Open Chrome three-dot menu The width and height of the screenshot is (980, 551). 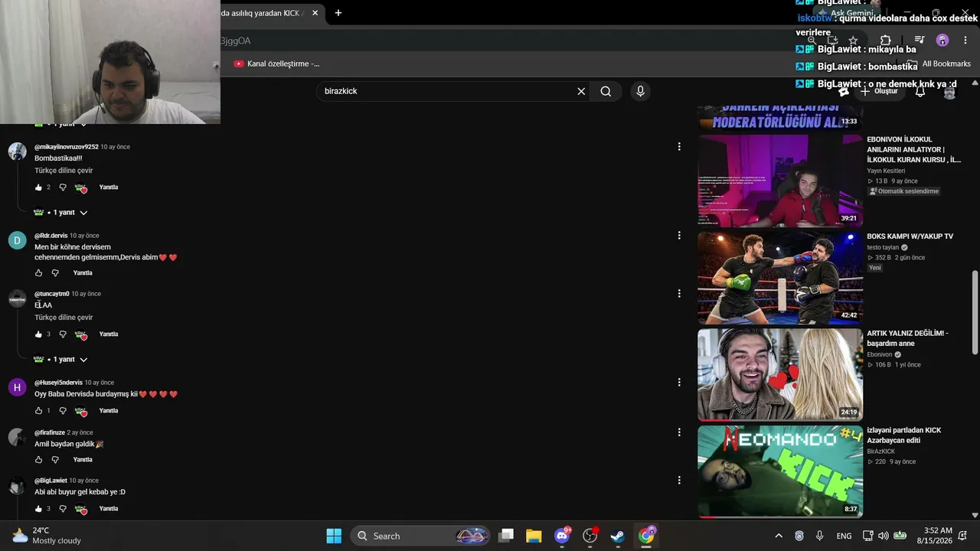(965, 41)
